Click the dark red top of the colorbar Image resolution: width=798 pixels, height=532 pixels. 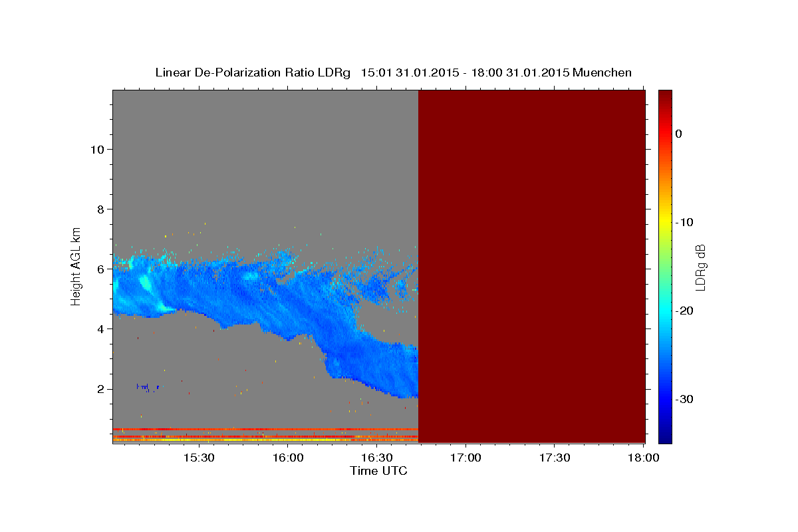coord(665,96)
